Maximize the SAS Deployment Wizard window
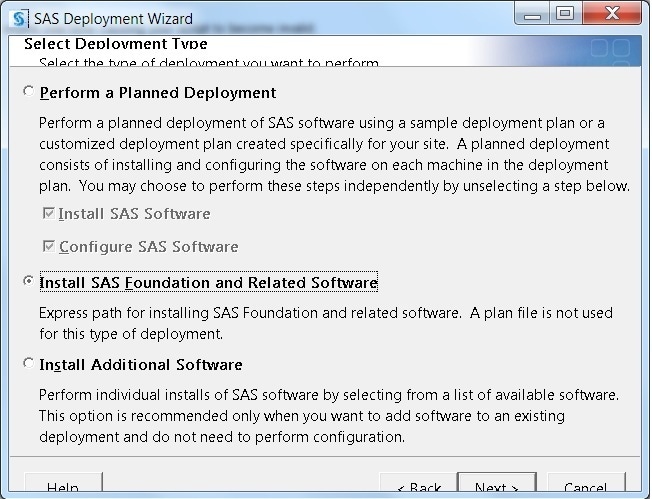Image resolution: width=652 pixels, height=499 pixels. pyautogui.click(x=566, y=14)
